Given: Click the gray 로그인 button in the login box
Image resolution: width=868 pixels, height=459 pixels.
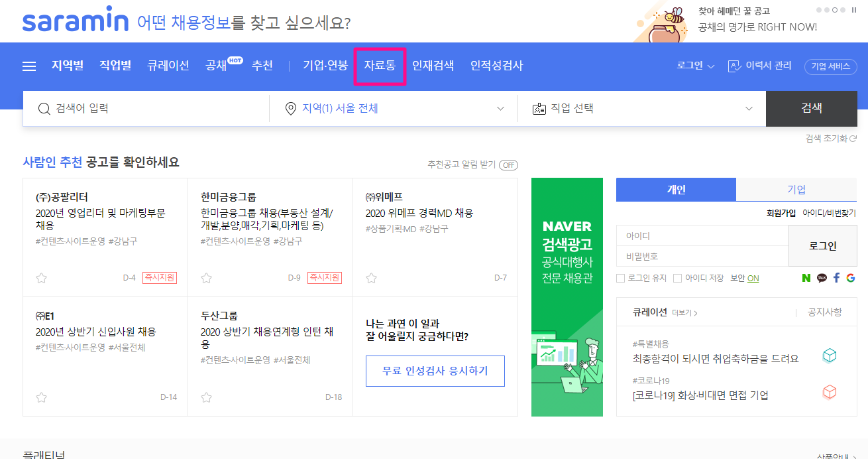Looking at the screenshot, I should coord(823,245).
